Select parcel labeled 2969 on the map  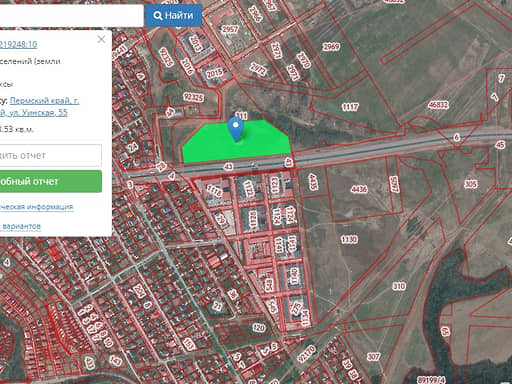[331, 46]
